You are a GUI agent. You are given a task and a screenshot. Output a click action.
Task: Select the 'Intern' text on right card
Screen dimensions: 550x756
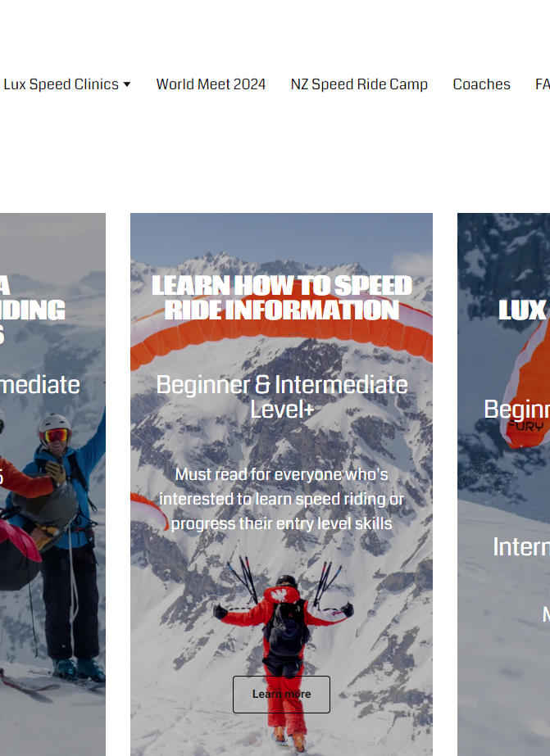click(x=521, y=547)
